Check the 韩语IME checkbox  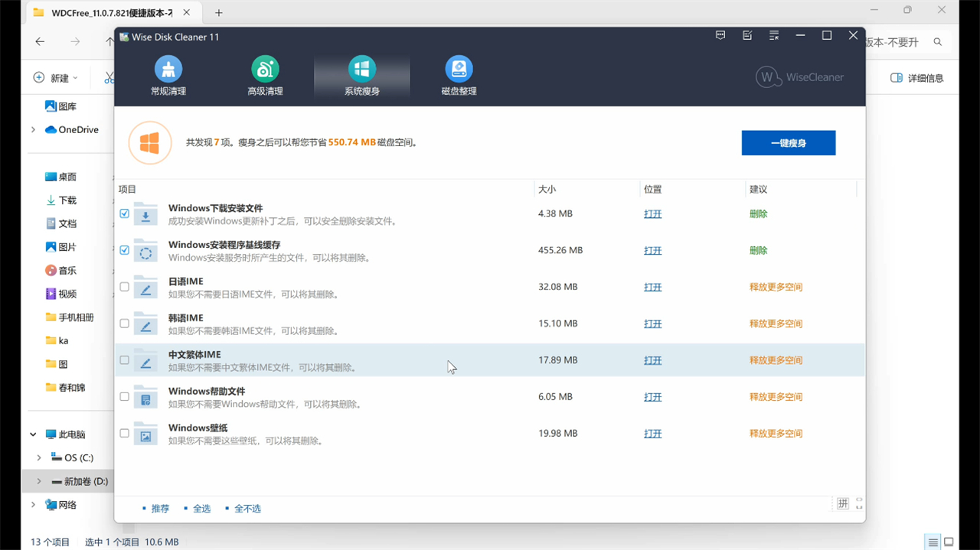(125, 324)
